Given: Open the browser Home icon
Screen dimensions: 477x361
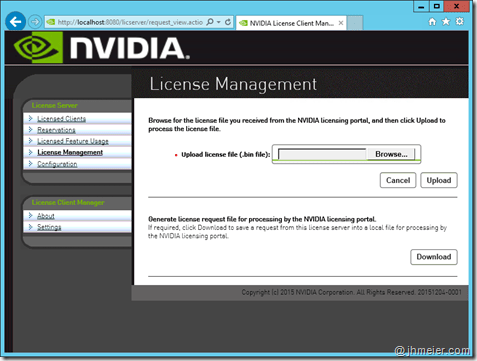Looking at the screenshot, I should pos(432,22).
